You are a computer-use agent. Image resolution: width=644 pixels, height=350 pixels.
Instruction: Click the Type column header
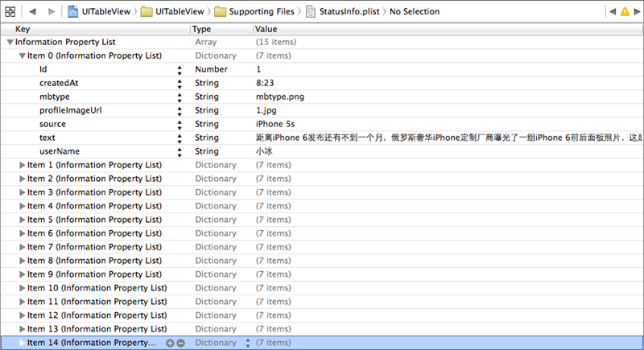pos(201,29)
